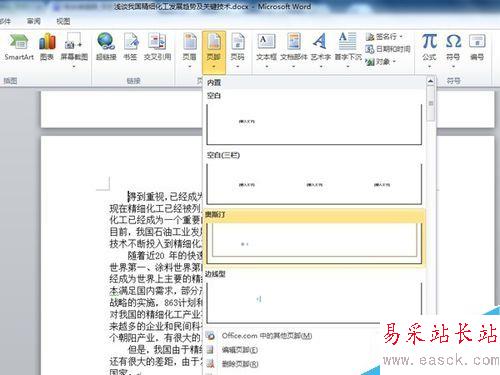Open more footers from Office.com
500x375 pixels.
(x=267, y=336)
